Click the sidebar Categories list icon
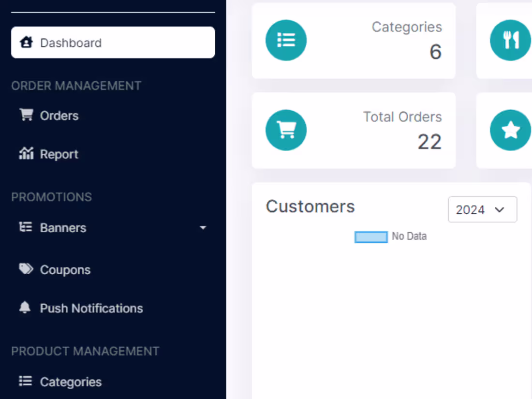Viewport: 532px width, 399px height. [x=26, y=381]
